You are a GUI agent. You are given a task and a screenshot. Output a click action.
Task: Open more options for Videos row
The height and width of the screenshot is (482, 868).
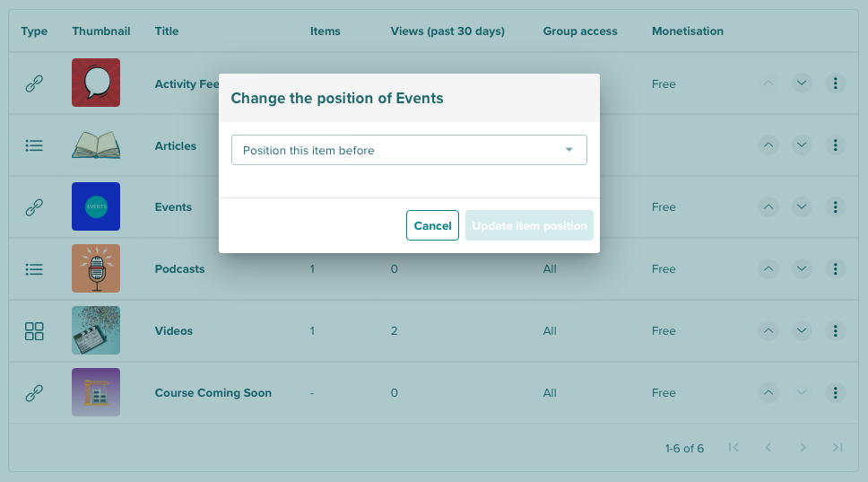pos(836,330)
